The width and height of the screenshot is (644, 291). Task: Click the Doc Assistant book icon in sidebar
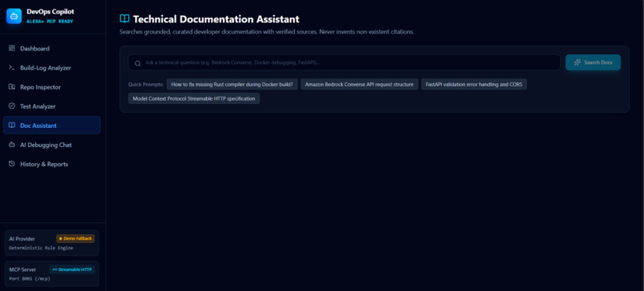(x=12, y=126)
